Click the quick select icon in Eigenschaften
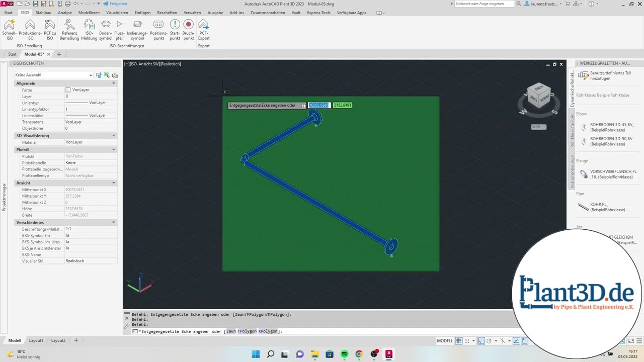 (115, 75)
